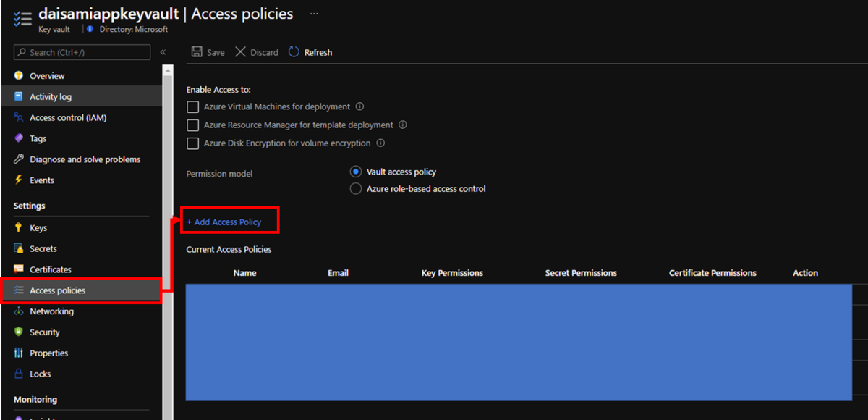The height and width of the screenshot is (420, 868).
Task: Click the Keys key icon
Action: click(19, 227)
